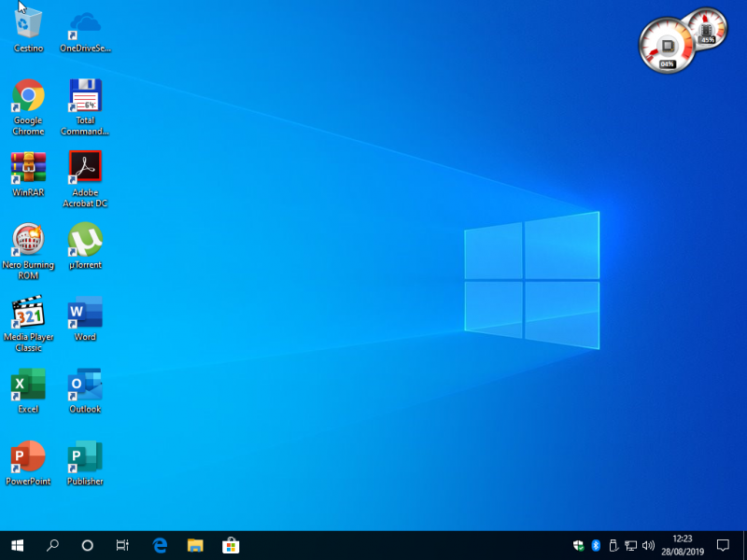The width and height of the screenshot is (747, 560).
Task: Adjust the speaker volume from the tray
Action: 648,545
